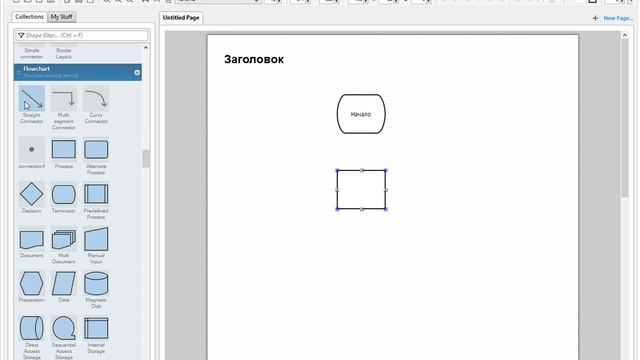Choose the Process rectangle shape
Image resolution: width=640 pixels, height=360 pixels.
[x=64, y=149]
